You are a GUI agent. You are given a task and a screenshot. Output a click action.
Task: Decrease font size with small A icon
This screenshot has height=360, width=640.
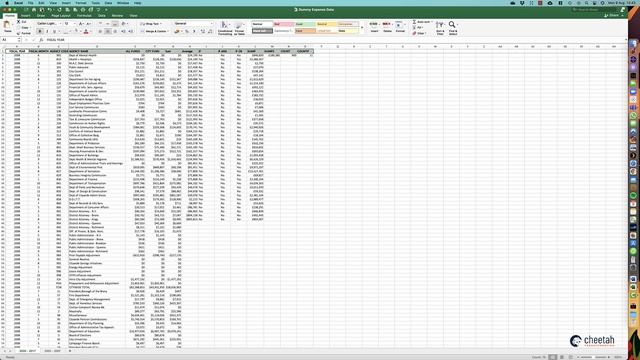[88, 24]
